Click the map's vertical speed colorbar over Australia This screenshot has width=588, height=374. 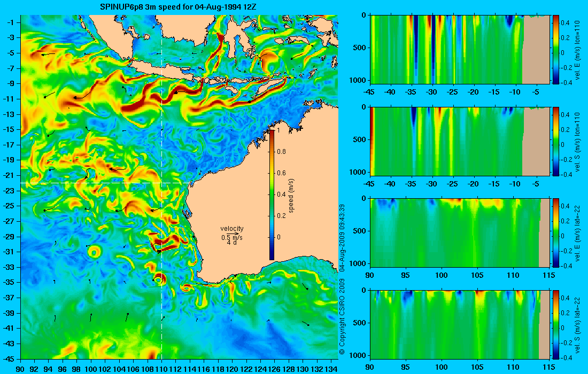272,194
